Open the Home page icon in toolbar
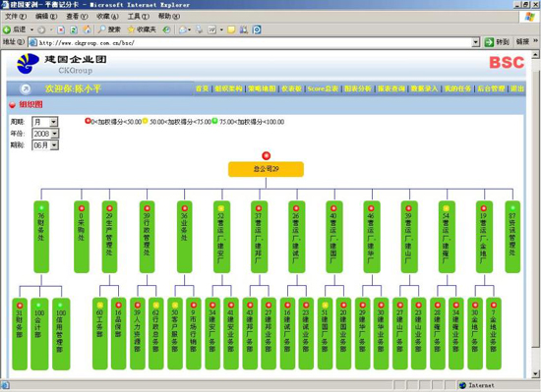The image size is (541, 392). pyautogui.click(x=88, y=29)
